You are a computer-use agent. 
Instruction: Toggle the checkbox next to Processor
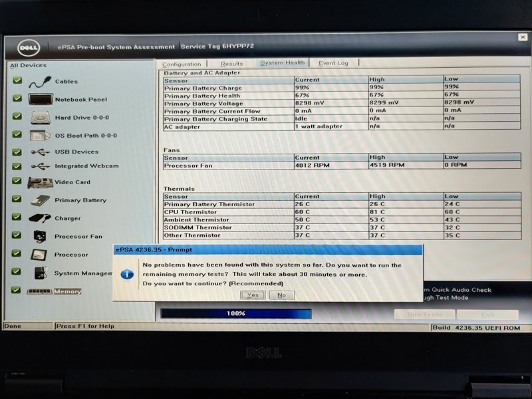click(x=17, y=254)
